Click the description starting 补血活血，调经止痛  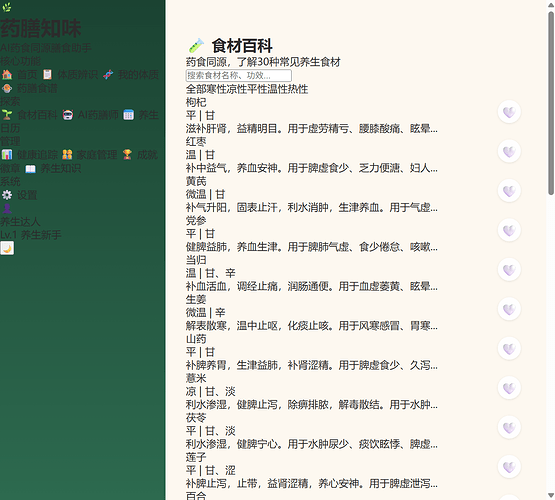(312, 286)
